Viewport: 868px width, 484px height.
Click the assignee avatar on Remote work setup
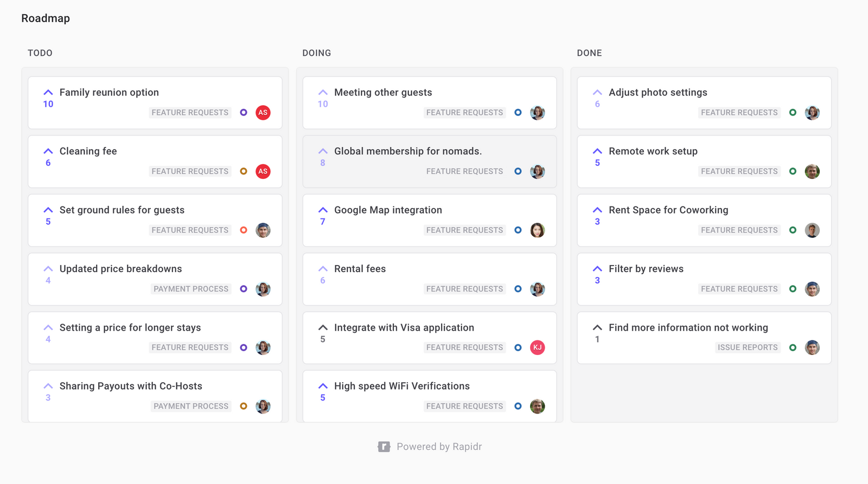click(812, 171)
